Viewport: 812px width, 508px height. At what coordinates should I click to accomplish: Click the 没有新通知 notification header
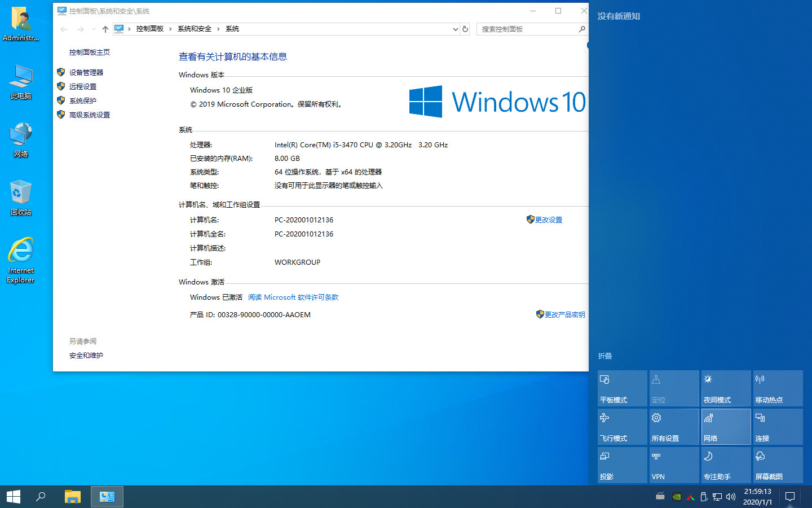point(619,16)
